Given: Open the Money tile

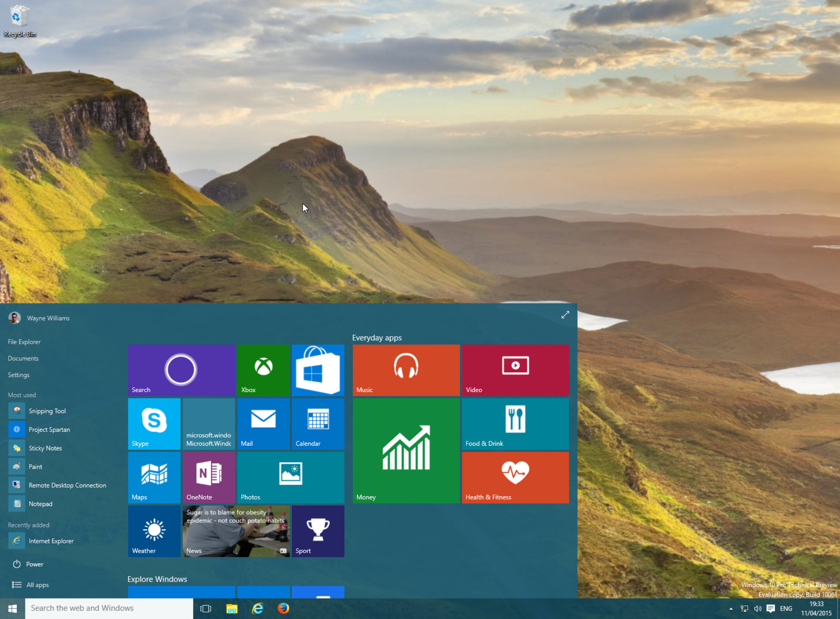Looking at the screenshot, I should (406, 451).
